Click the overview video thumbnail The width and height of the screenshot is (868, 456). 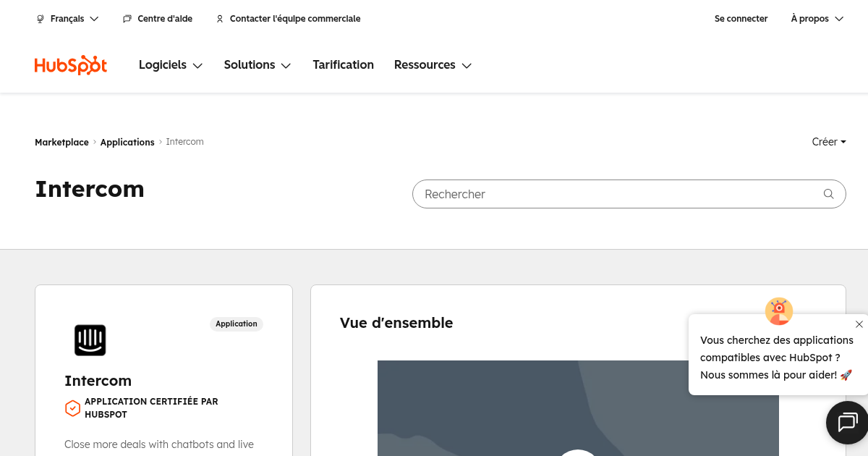578,408
